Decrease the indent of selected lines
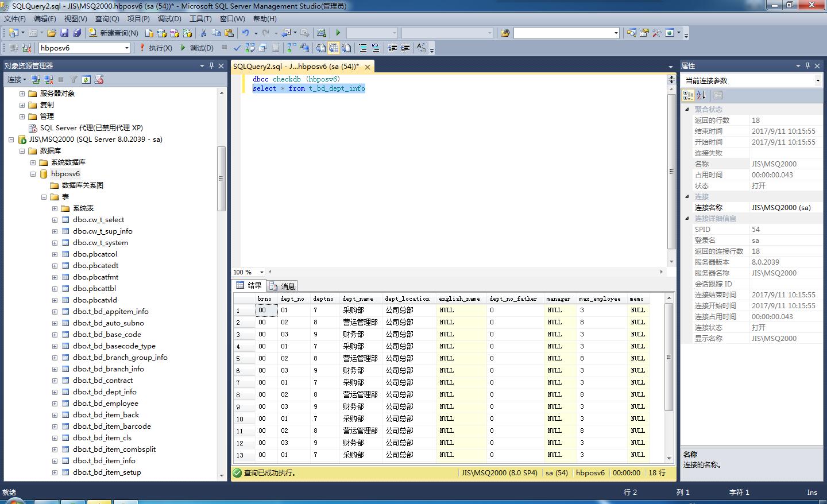Image resolution: width=827 pixels, height=504 pixels. [x=392, y=48]
